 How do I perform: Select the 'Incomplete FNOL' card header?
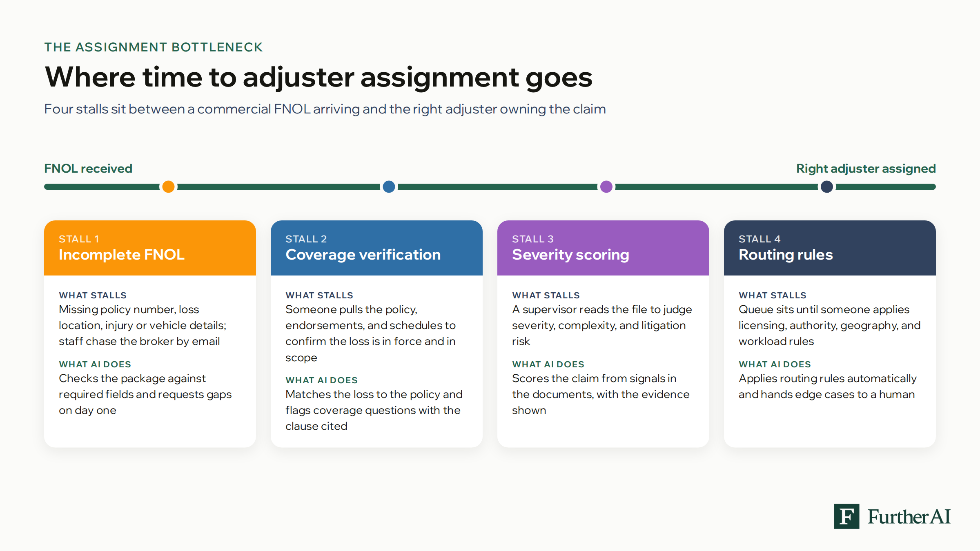coord(150,248)
